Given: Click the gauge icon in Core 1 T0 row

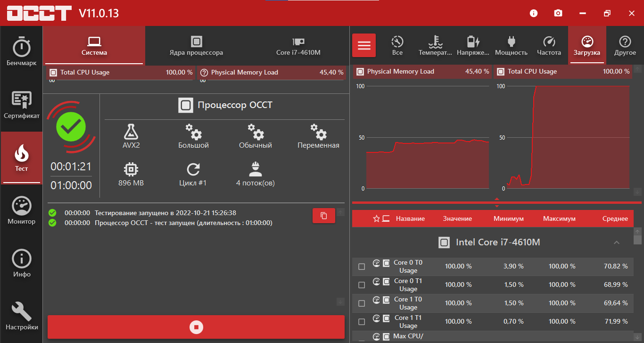Looking at the screenshot, I should pyautogui.click(x=376, y=300).
